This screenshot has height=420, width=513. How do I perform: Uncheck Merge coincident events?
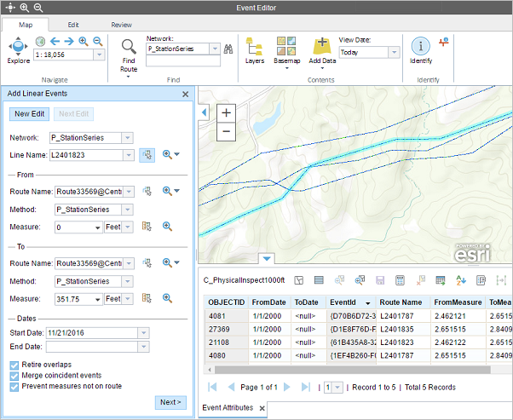tap(14, 375)
